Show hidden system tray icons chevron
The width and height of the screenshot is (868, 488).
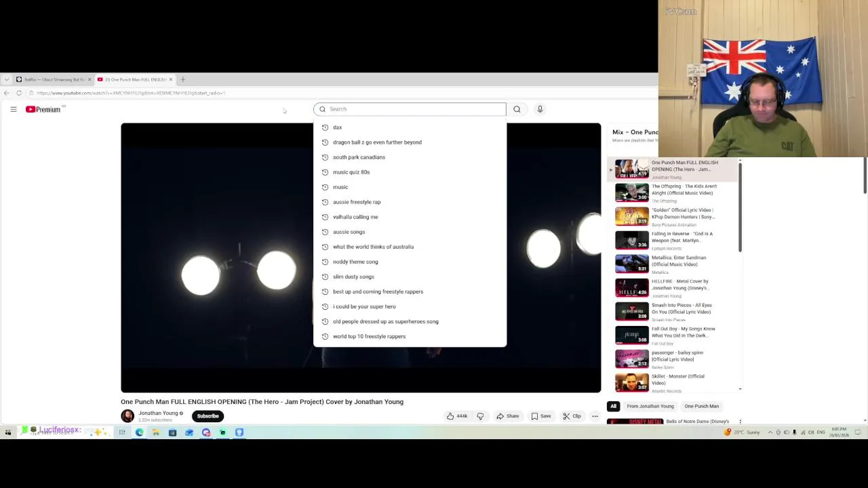(769, 432)
